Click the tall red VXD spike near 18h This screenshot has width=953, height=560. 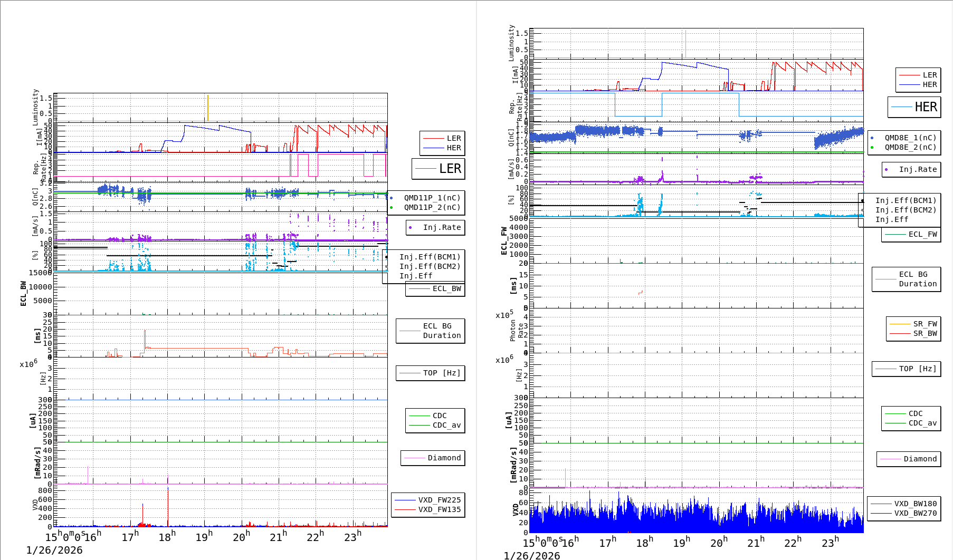click(168, 506)
